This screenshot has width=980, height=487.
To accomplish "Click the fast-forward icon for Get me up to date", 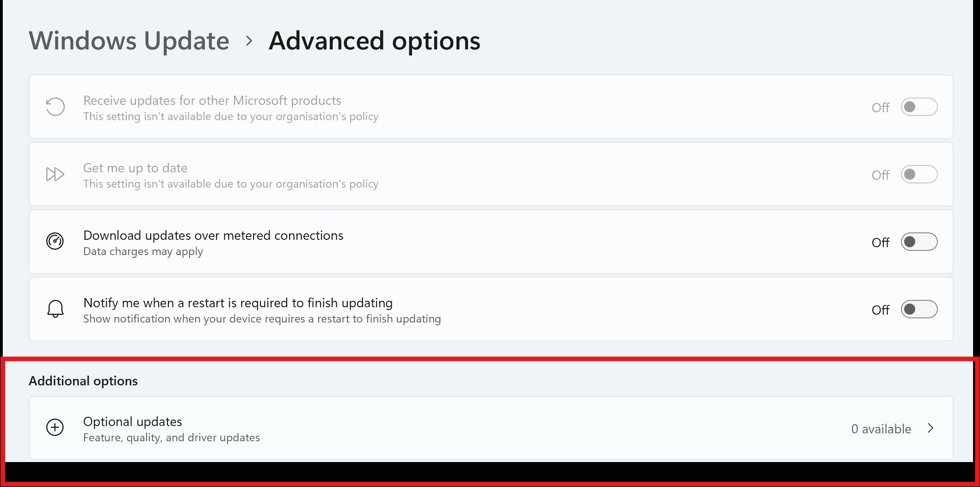I will click(55, 174).
